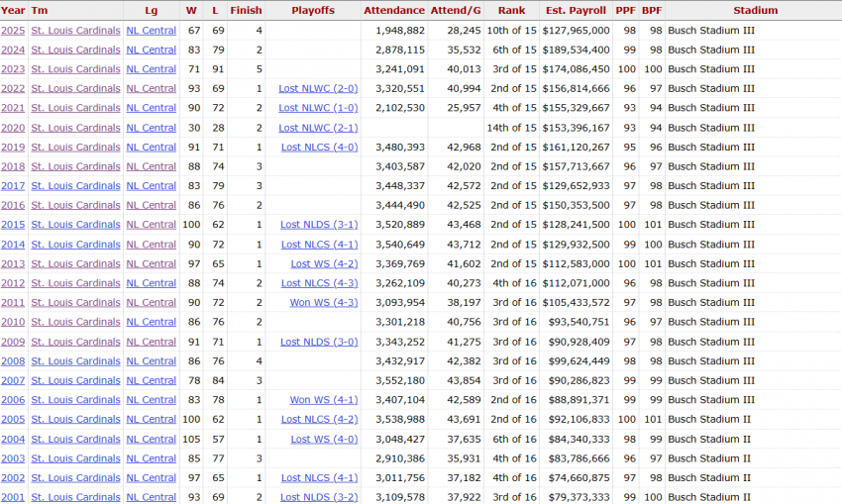Open NL Central link in 2001 row

(x=151, y=497)
